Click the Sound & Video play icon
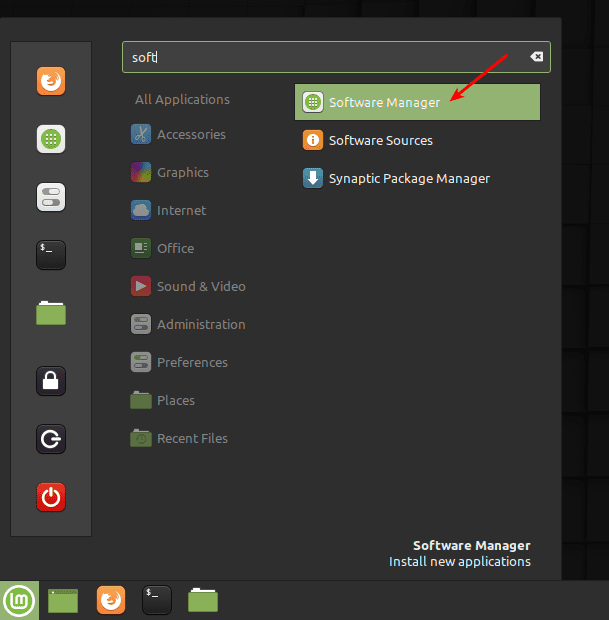Image resolution: width=609 pixels, height=620 pixels. [x=141, y=286]
